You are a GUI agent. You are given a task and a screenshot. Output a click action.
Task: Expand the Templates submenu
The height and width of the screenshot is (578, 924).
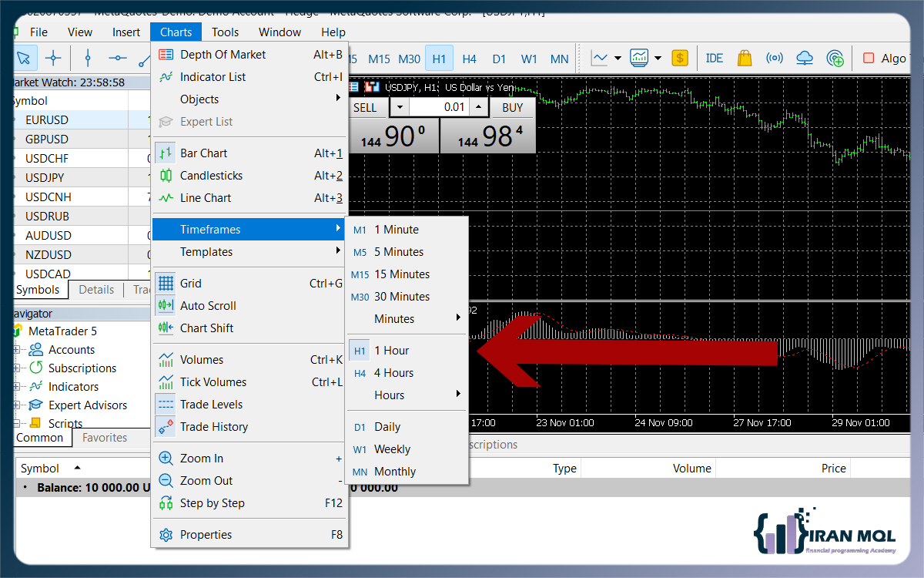click(x=249, y=252)
